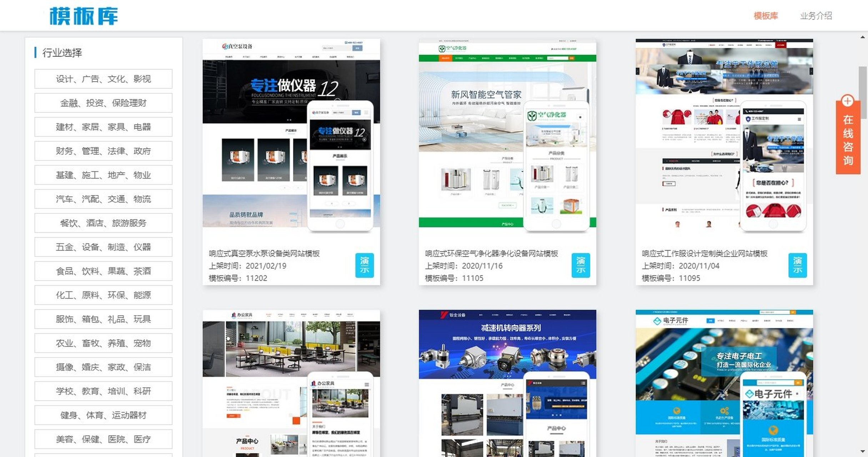This screenshot has width=868, height=457.
Task: Open air purifier template preview thumbnail
Action: (x=507, y=137)
